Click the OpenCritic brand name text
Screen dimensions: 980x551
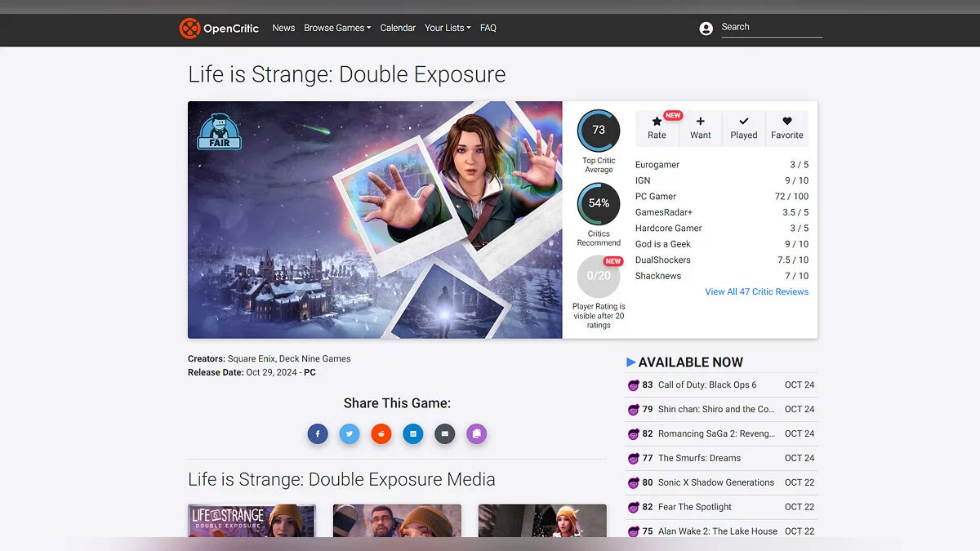(231, 29)
